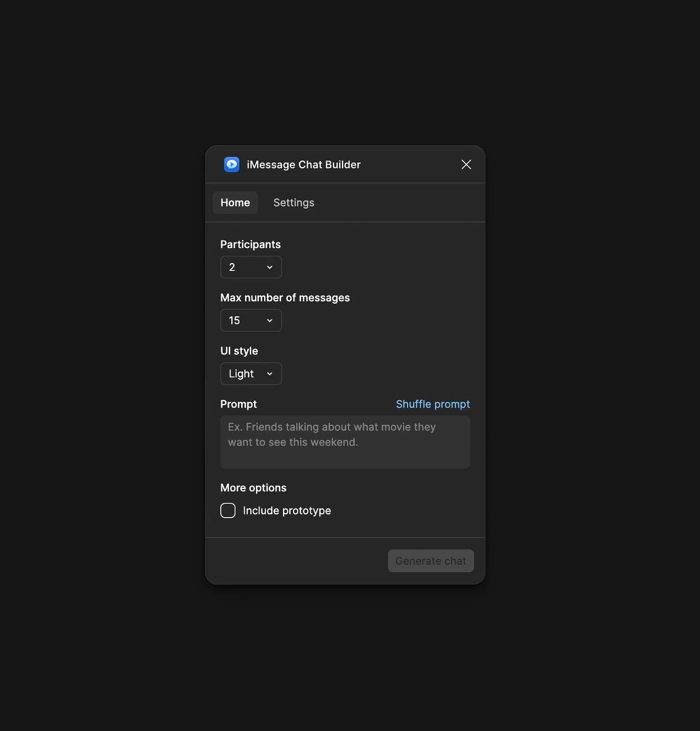Click the Generate chat button
Viewport: 700px width, 731px height.
(x=431, y=561)
